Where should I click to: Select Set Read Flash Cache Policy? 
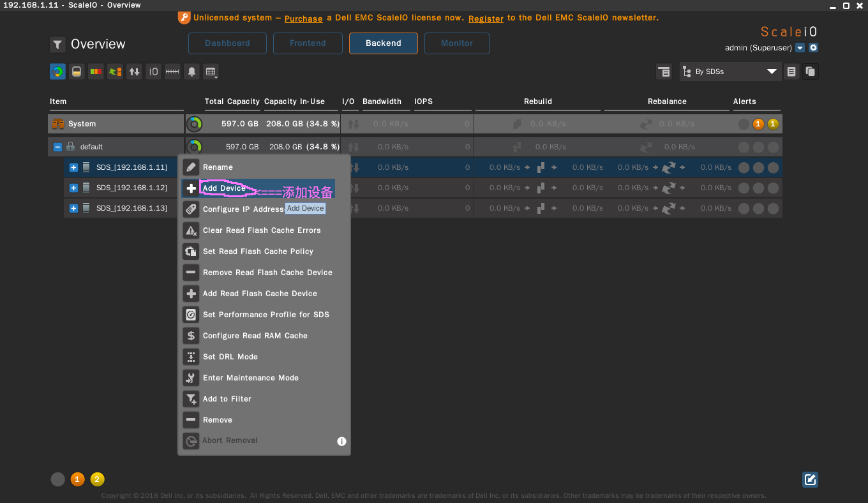coord(264,251)
